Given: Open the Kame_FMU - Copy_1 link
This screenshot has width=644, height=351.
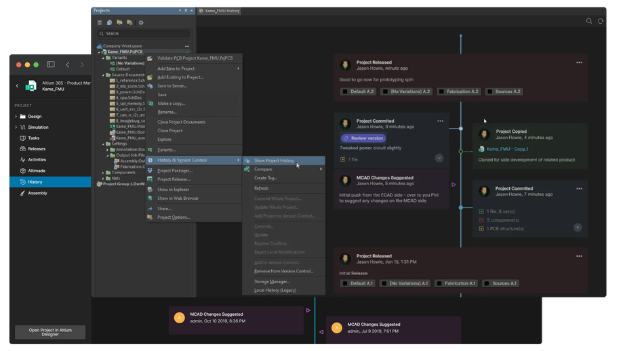Looking at the screenshot, I should click(x=507, y=149).
